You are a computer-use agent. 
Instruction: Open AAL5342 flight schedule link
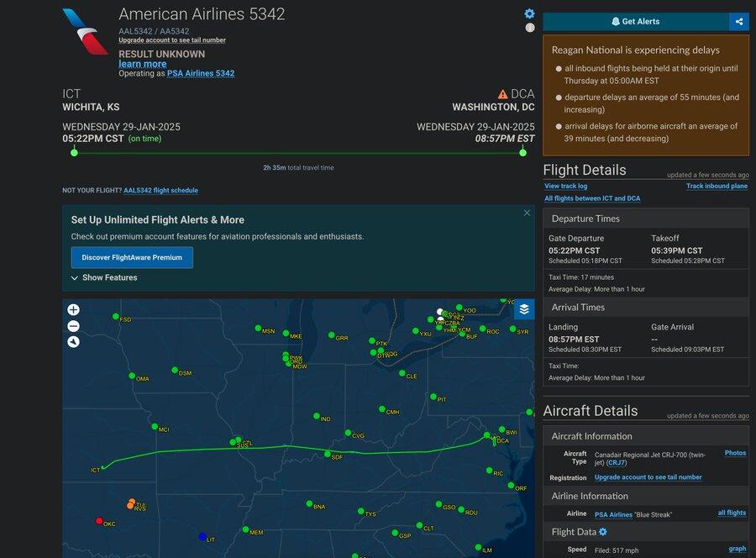(160, 191)
